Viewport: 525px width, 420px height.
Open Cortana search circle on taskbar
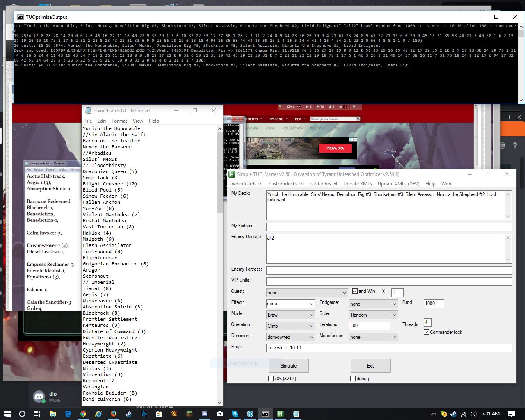[22, 414]
